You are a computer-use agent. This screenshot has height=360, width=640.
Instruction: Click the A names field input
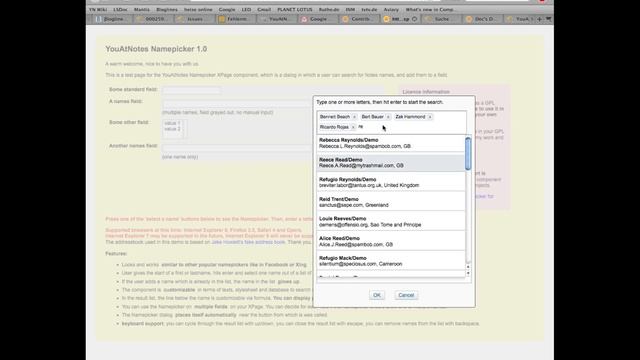pyautogui.click(x=237, y=104)
